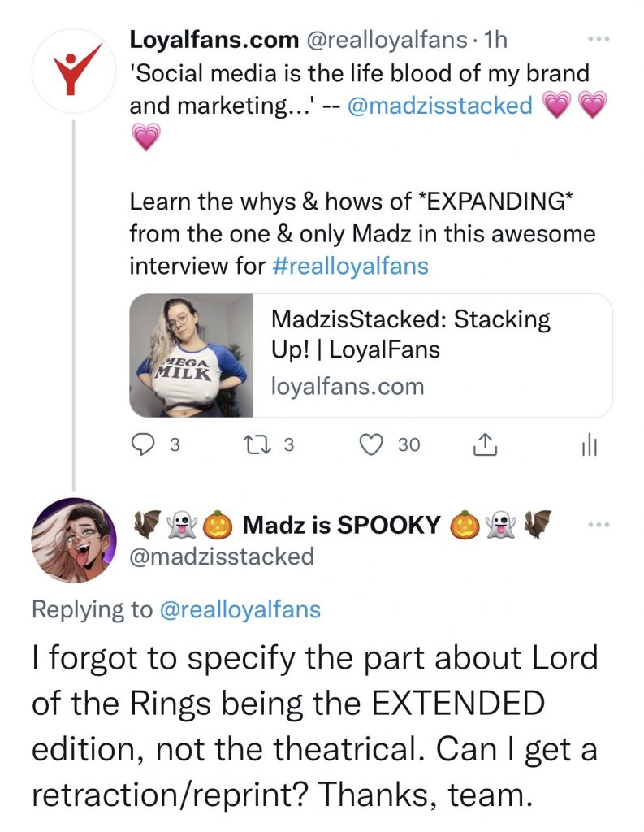The height and width of the screenshot is (832, 644).
Task: Open Madz profile avatar picture
Action: (73, 540)
